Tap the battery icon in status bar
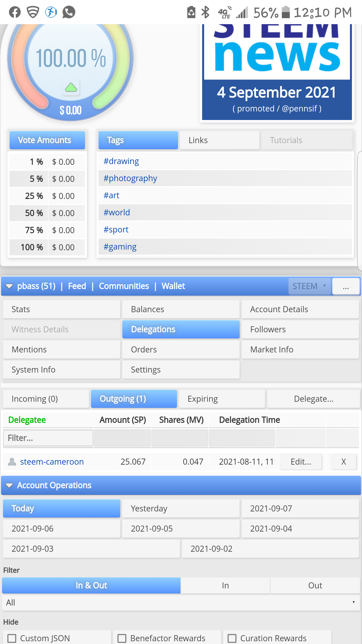Screen dimensions: 362x644 [286, 12]
